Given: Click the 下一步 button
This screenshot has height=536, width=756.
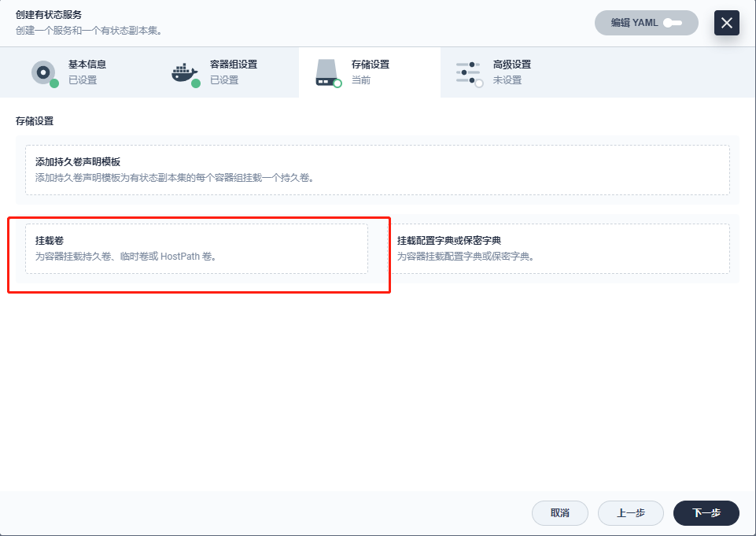Looking at the screenshot, I should [706, 513].
